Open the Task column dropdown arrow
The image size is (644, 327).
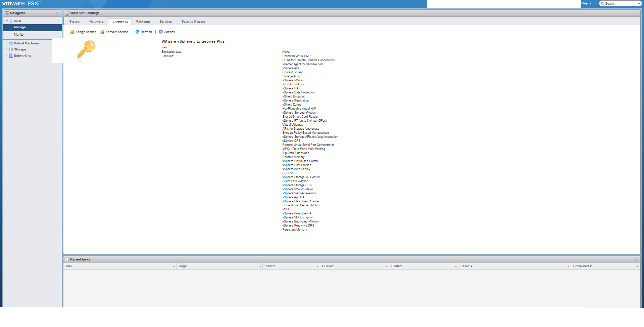tap(174, 266)
